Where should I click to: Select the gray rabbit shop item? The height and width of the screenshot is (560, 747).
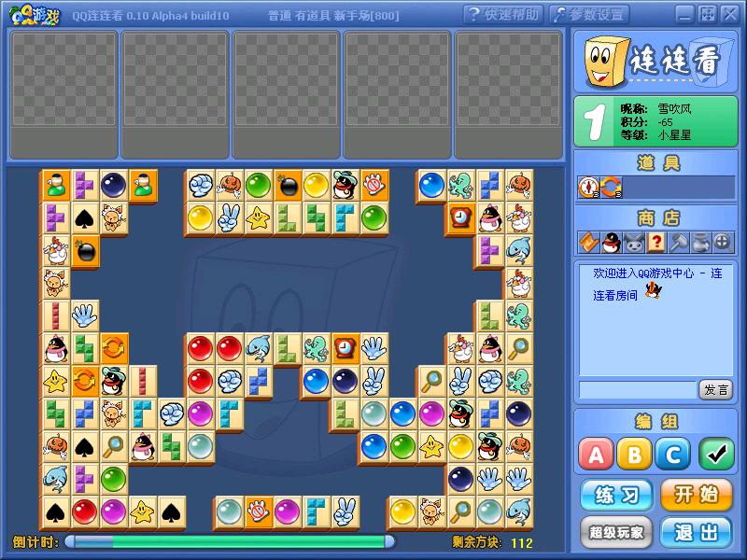pyautogui.click(x=633, y=243)
